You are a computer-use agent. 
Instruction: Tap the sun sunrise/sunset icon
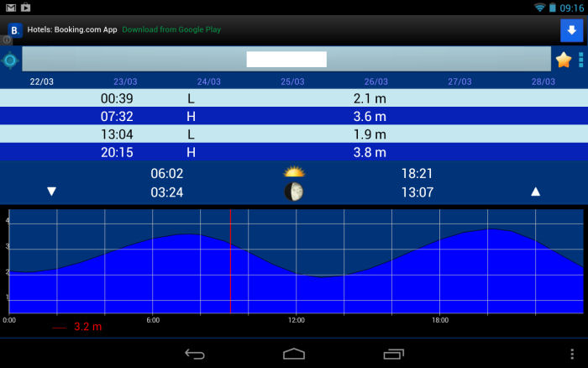tap(293, 173)
